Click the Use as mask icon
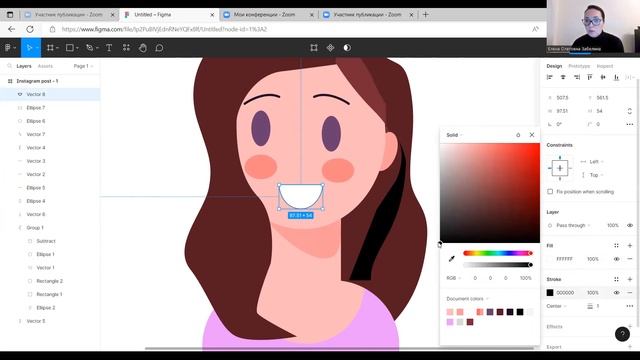The image size is (640, 360). (x=347, y=48)
